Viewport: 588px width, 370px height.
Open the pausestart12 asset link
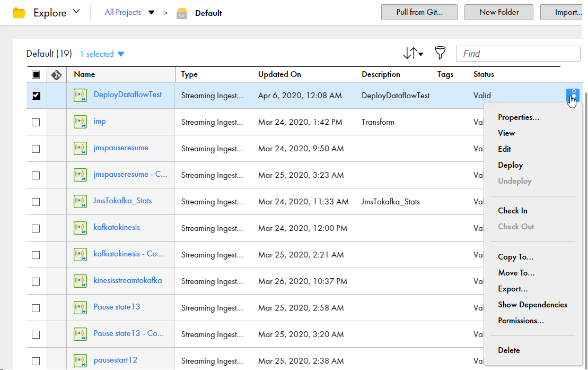pyautogui.click(x=115, y=360)
